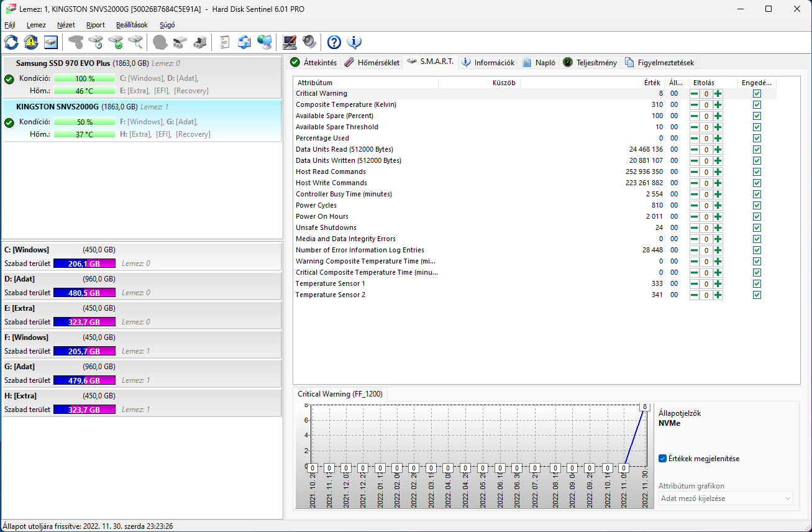The height and width of the screenshot is (532, 812).
Task: Click plus offset for Temperature Sensor 1
Action: click(718, 283)
